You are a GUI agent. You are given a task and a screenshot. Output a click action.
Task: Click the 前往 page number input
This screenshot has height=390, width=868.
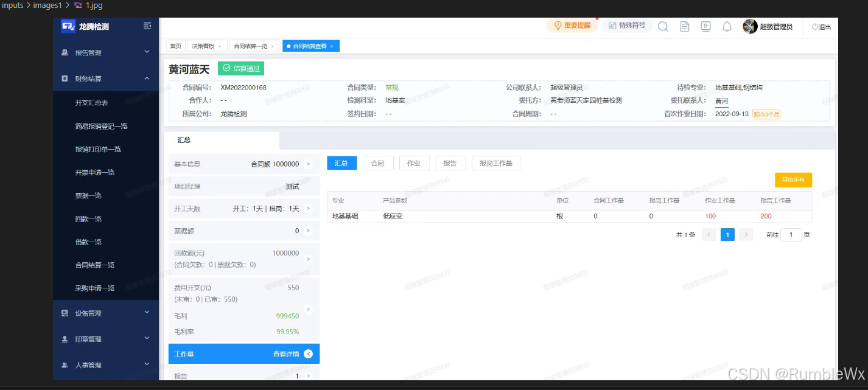point(791,235)
